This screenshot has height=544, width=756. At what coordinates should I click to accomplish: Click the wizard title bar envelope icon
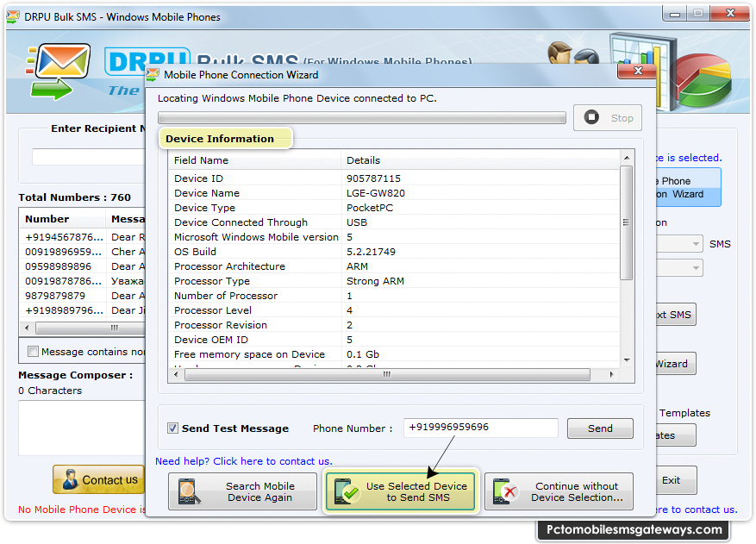coord(153,75)
